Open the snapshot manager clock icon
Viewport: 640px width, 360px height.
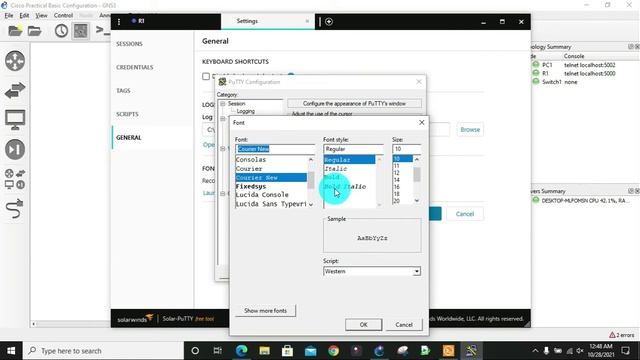tap(61, 31)
